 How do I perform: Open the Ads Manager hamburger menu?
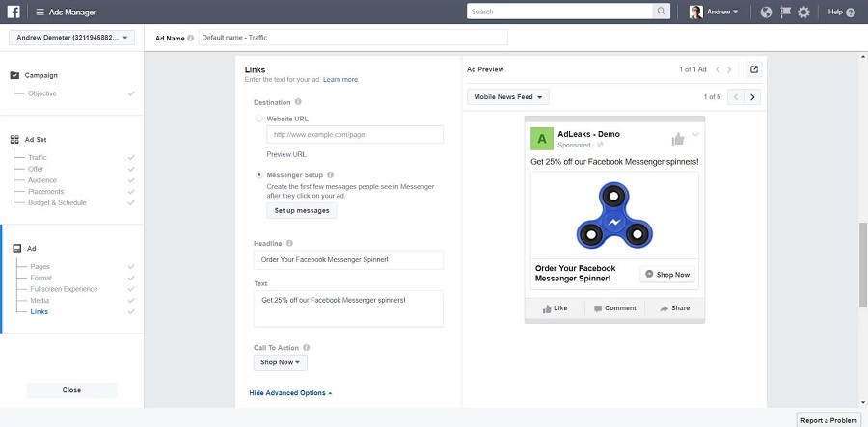coord(41,12)
